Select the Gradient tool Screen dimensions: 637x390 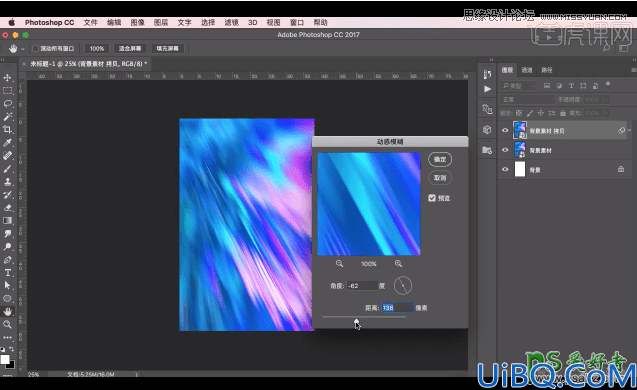coord(7,221)
